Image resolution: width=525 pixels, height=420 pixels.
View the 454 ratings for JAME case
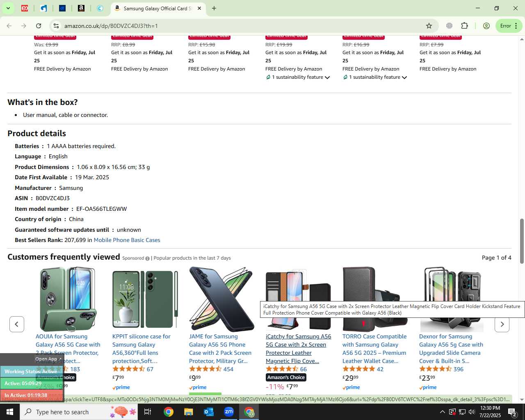(211, 369)
